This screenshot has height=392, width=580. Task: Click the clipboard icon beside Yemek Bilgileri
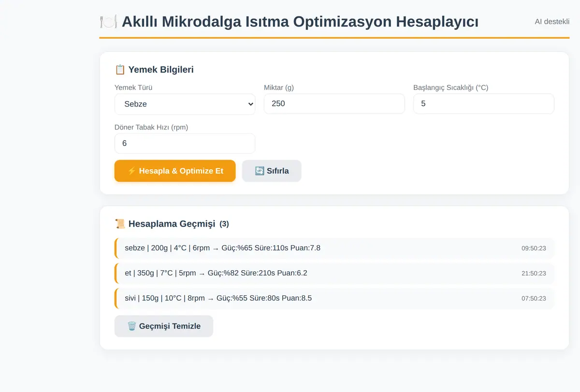[x=120, y=70]
